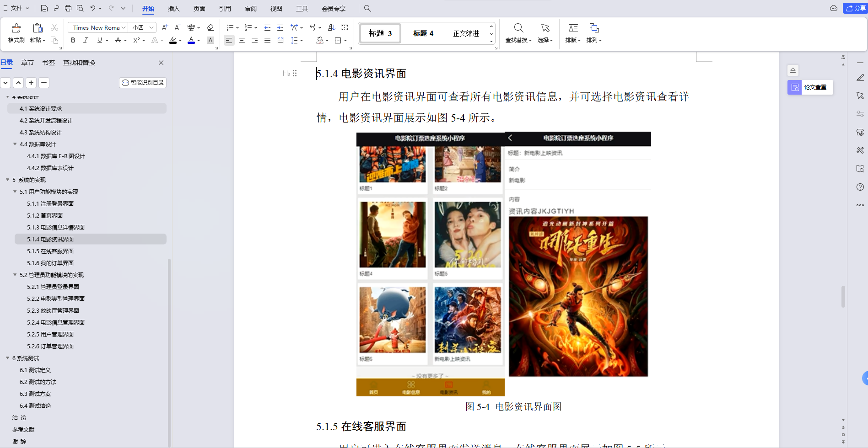Click the help question mark icon in sidebar
The width and height of the screenshot is (868, 448).
point(860,187)
